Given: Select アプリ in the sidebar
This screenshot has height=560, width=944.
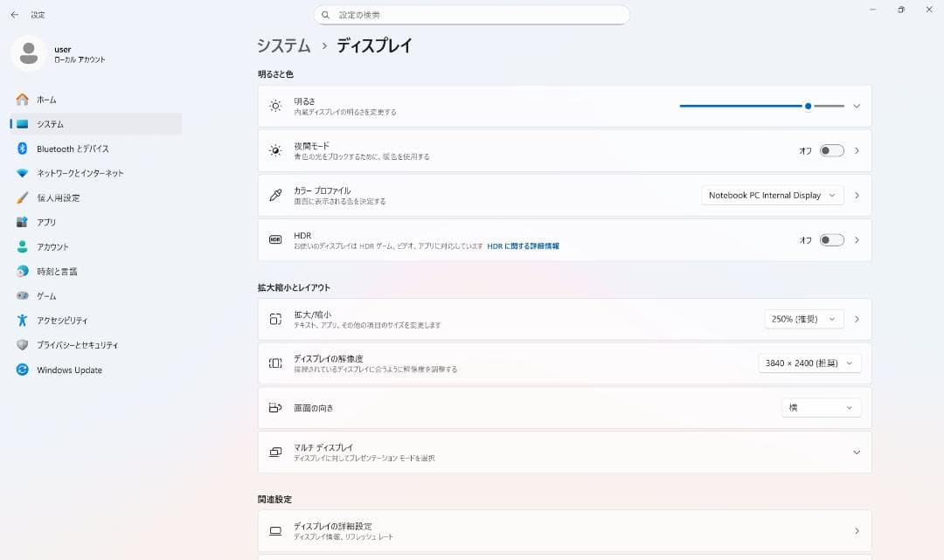Looking at the screenshot, I should click(46, 223).
